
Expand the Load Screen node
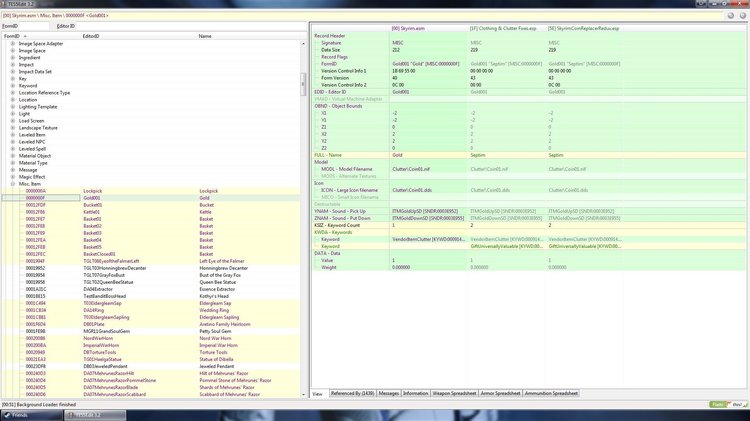coord(13,121)
